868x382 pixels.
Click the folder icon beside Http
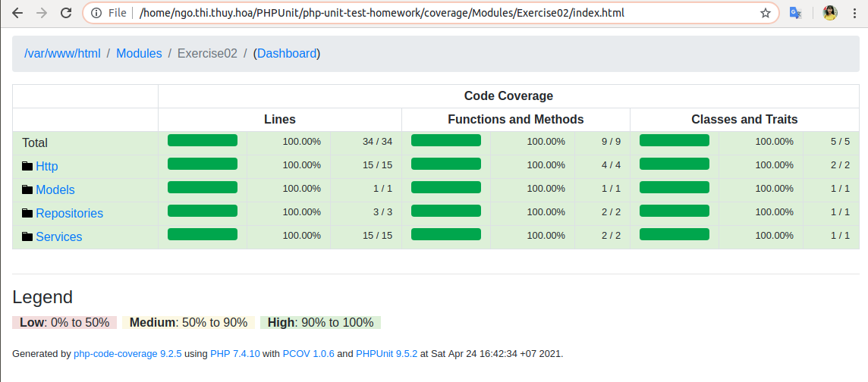tap(27, 166)
